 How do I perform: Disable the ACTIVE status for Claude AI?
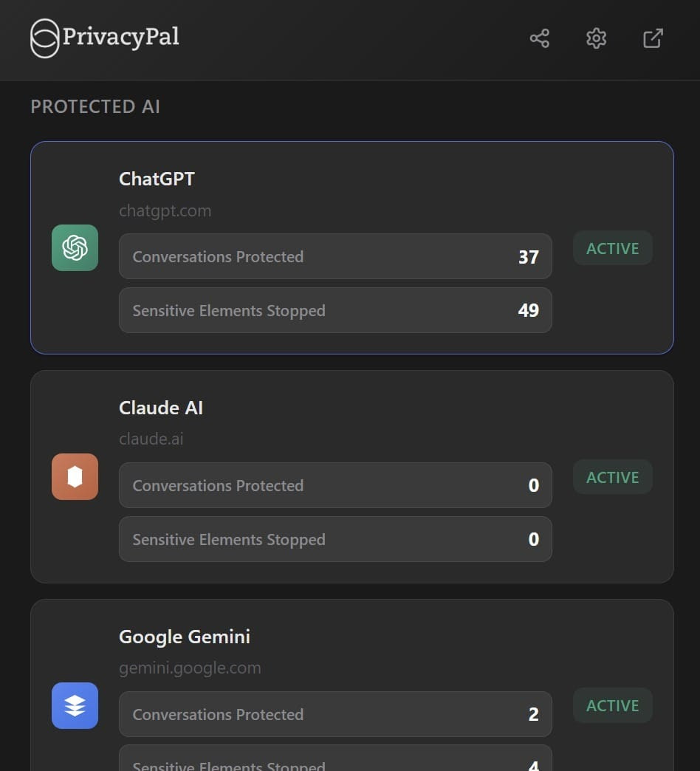click(x=612, y=477)
